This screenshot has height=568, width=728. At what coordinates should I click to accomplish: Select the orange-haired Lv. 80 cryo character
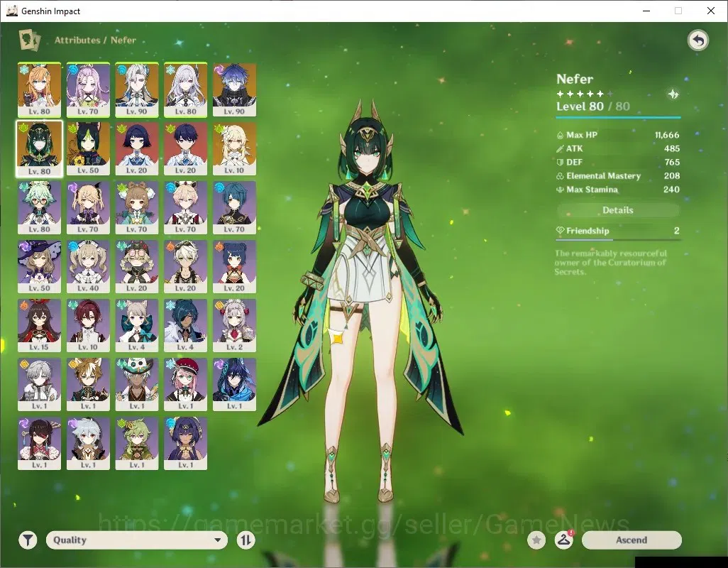pos(40,90)
